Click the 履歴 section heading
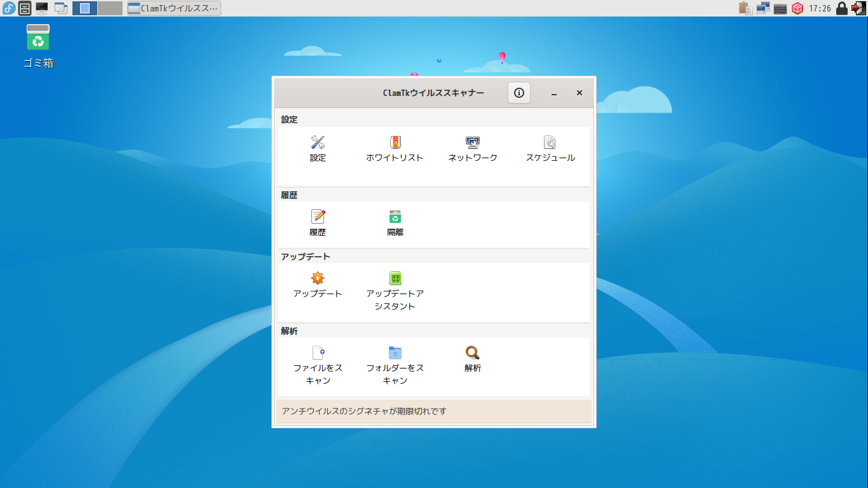 tap(289, 195)
